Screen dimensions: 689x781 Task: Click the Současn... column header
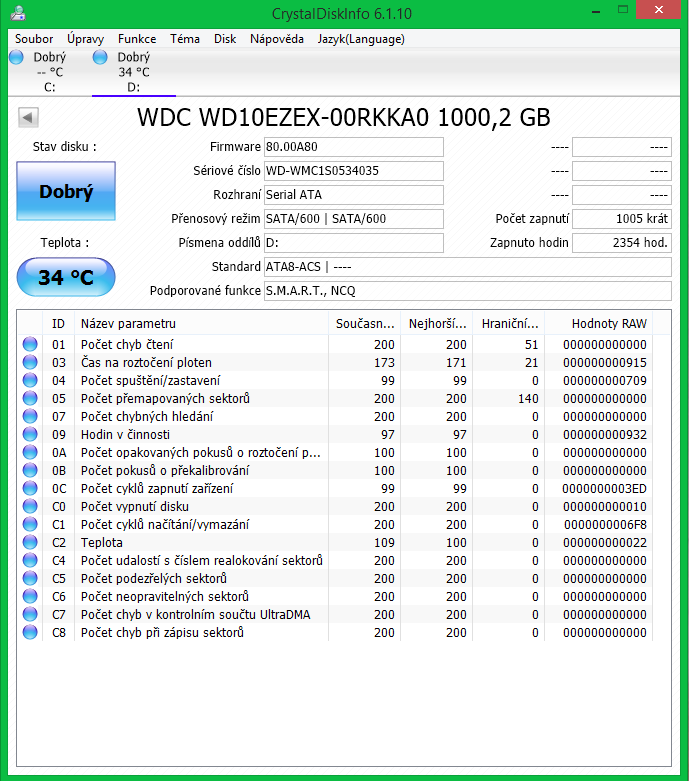coord(365,323)
